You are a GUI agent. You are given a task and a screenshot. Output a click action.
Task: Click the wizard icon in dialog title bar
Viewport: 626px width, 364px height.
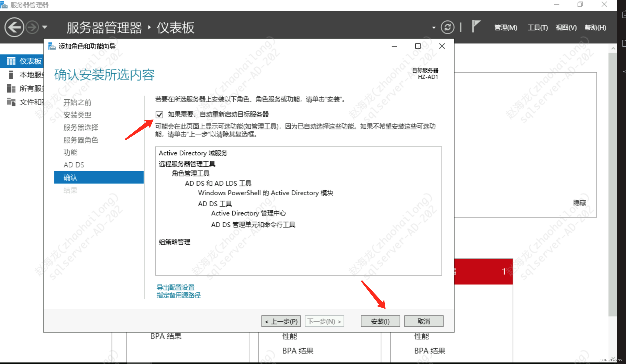click(x=52, y=46)
